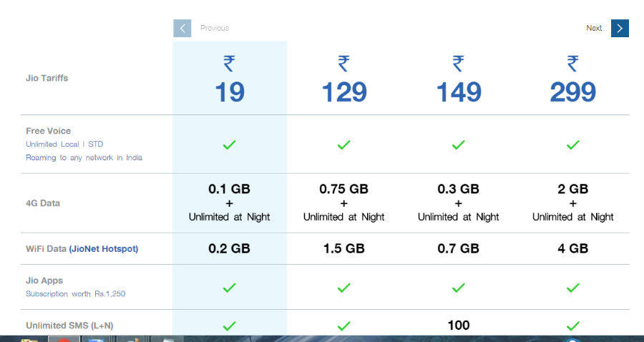644x342 pixels.
Task: Click Free Voice checkmark under 129 plan
Action: [343, 145]
